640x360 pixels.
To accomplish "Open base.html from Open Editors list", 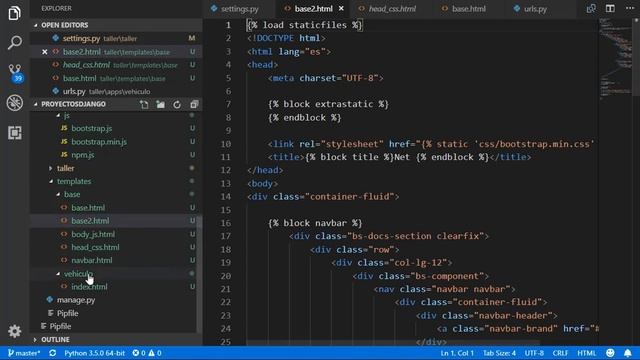I will pos(80,78).
